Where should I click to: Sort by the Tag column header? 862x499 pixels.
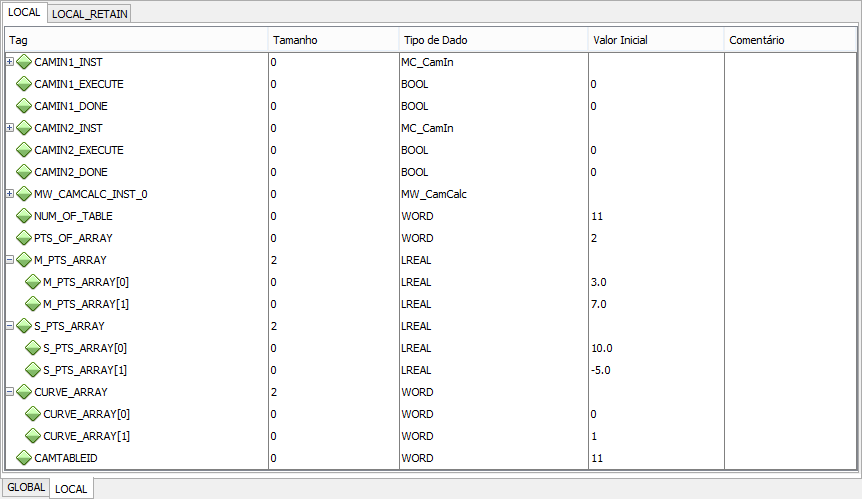point(136,40)
